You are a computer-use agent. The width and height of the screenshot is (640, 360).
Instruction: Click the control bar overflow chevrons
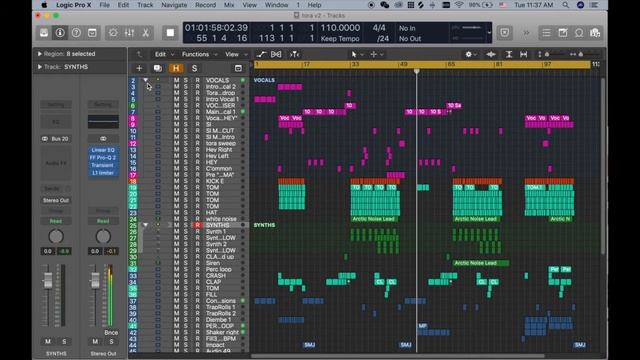(526, 33)
